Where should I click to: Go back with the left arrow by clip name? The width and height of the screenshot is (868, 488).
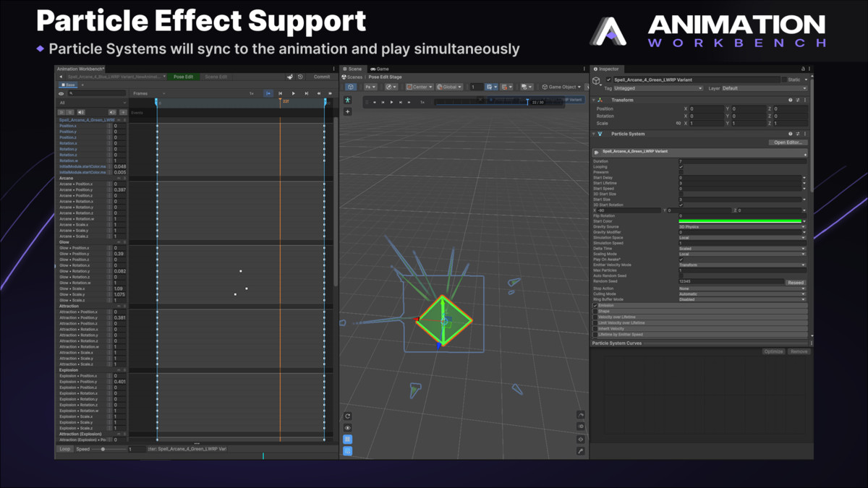(61, 77)
